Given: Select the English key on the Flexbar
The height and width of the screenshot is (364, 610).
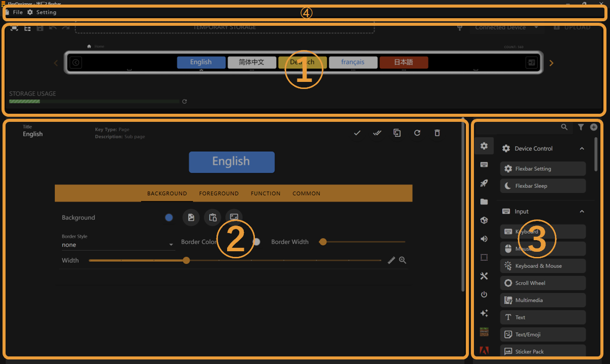Looking at the screenshot, I should pyautogui.click(x=201, y=62).
